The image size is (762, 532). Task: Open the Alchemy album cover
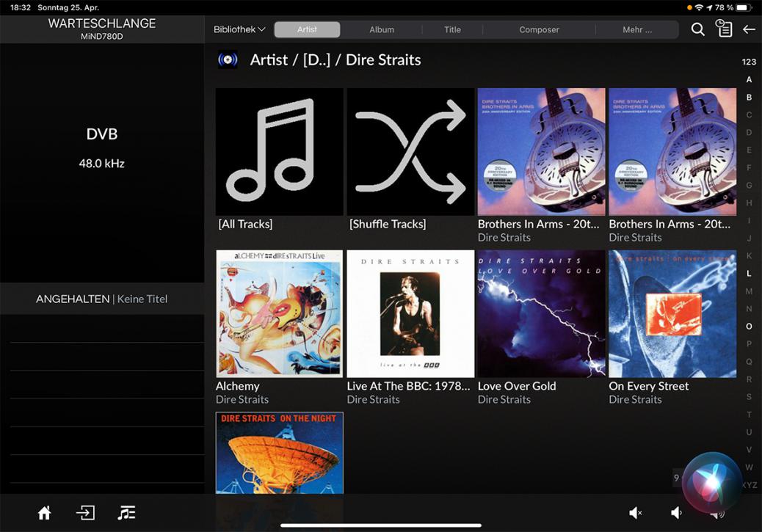[x=279, y=313]
